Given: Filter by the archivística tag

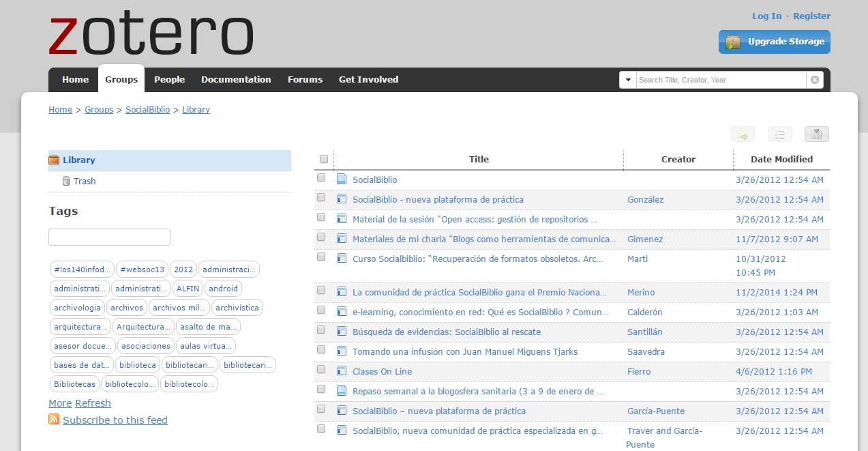Looking at the screenshot, I should point(237,308).
